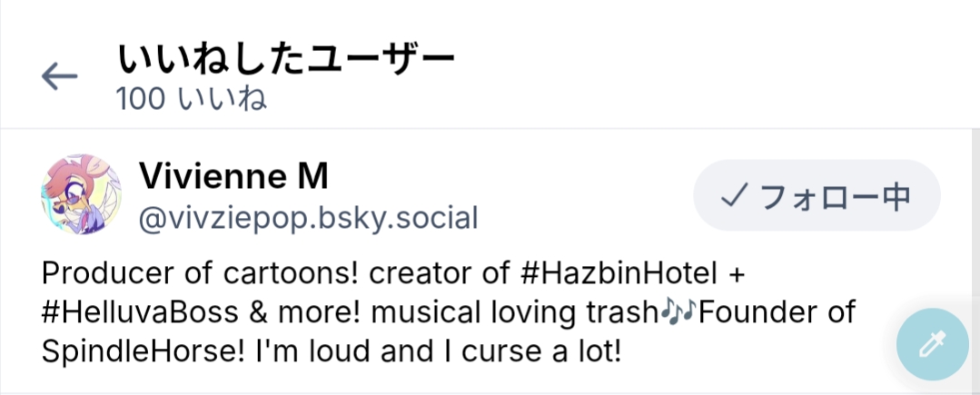980x395 pixels.
Task: Click the @vivziepop.bsky.social handle
Action: click(308, 219)
